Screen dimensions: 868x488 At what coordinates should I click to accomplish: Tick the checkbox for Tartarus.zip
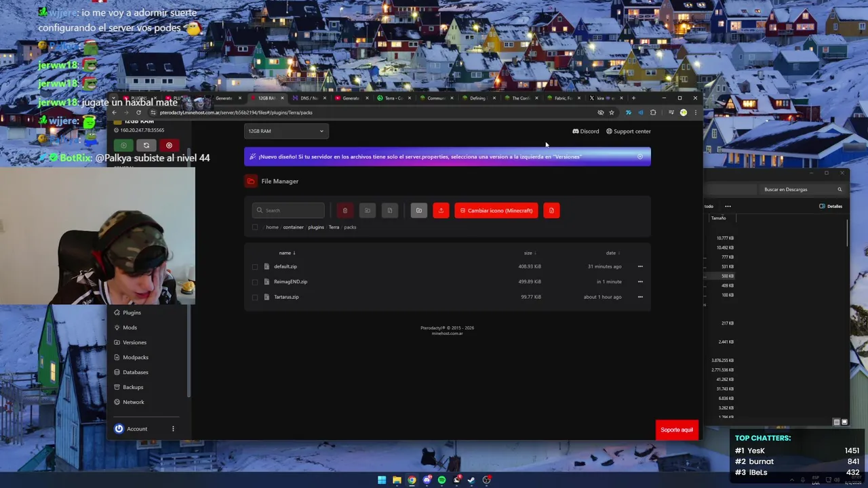tap(255, 297)
